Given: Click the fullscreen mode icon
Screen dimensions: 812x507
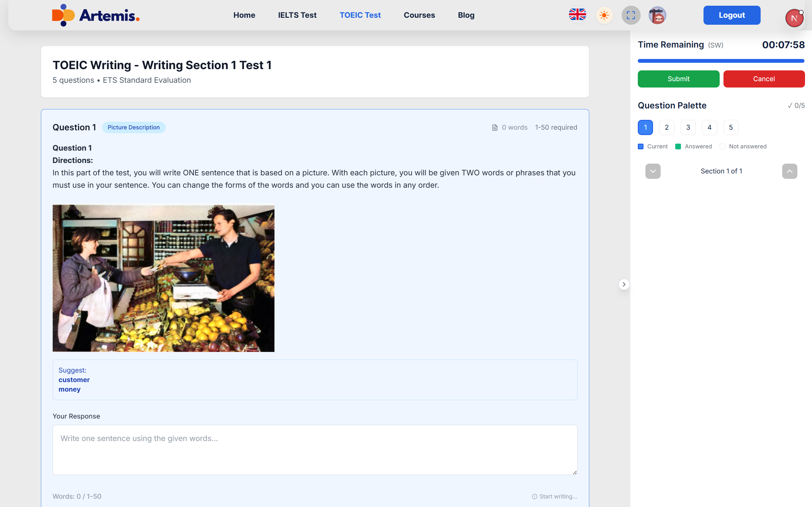Looking at the screenshot, I should tap(630, 15).
